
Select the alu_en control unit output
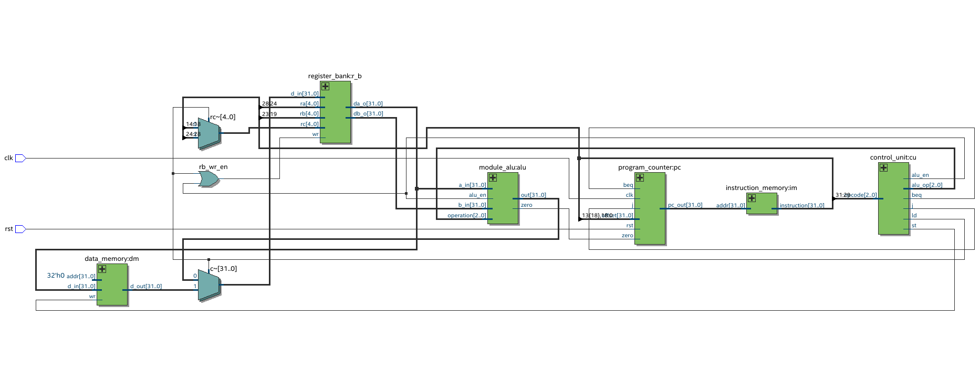tap(920, 175)
